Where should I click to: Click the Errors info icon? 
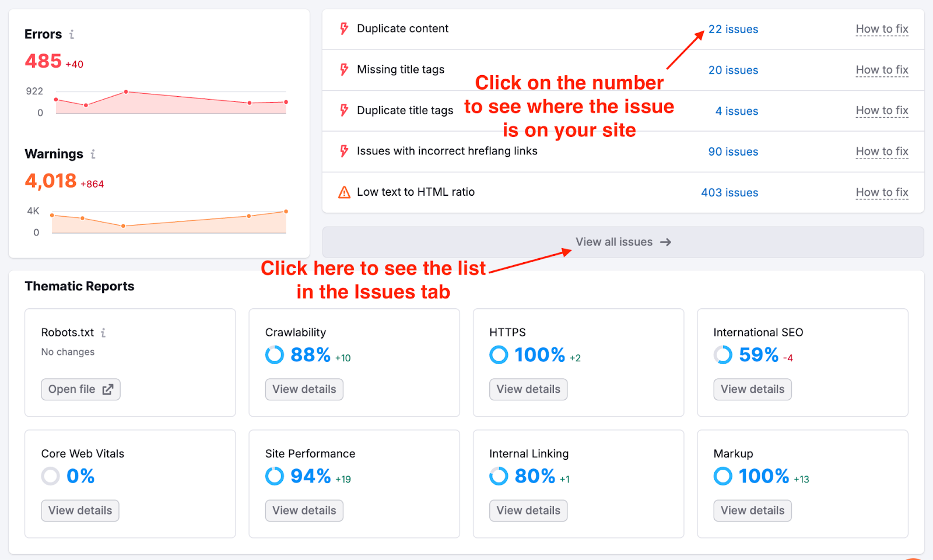pyautogui.click(x=72, y=34)
